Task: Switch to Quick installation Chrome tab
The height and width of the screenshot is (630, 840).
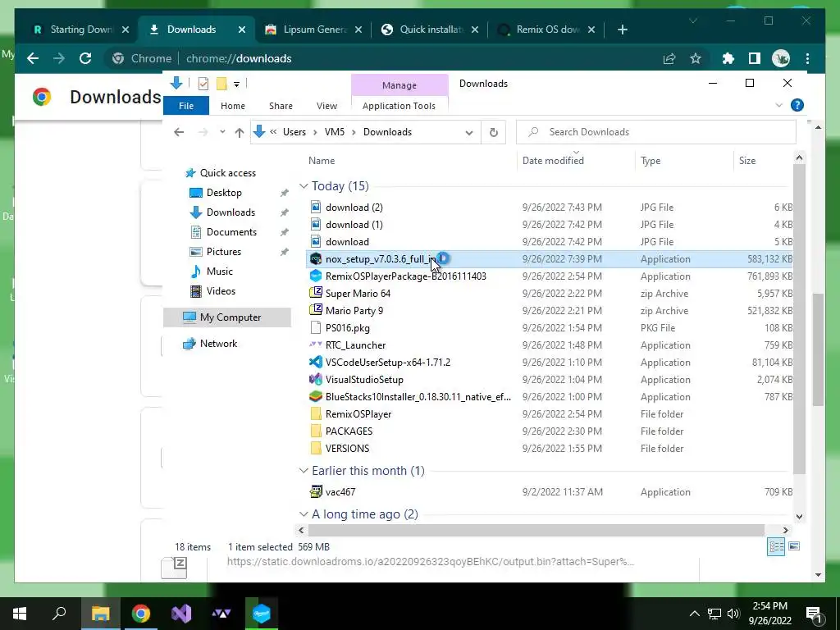Action: pyautogui.click(x=431, y=30)
